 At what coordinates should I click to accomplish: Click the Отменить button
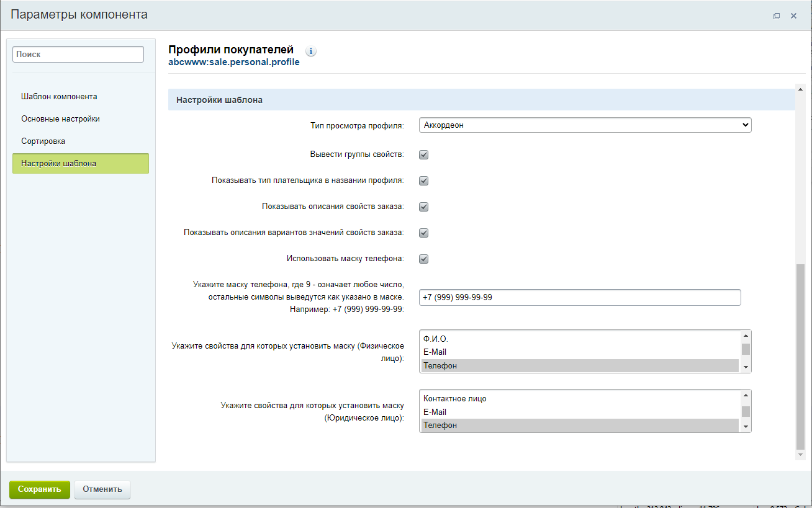coord(102,489)
